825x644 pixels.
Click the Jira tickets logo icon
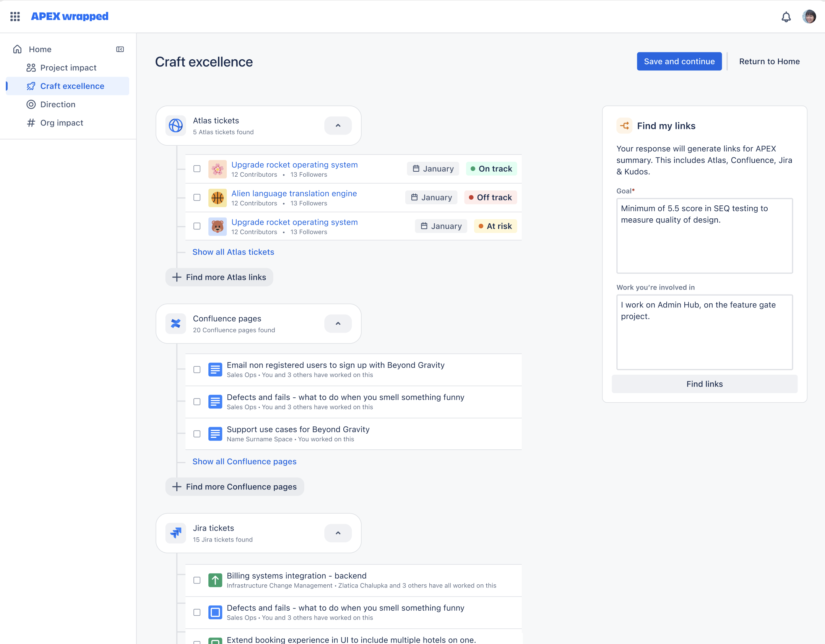176,533
